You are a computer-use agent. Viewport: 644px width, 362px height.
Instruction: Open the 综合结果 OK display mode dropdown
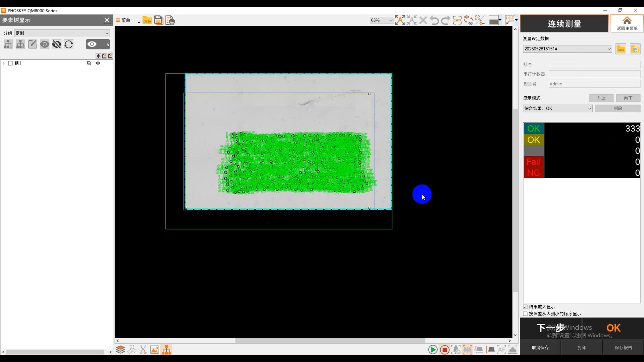click(557, 108)
